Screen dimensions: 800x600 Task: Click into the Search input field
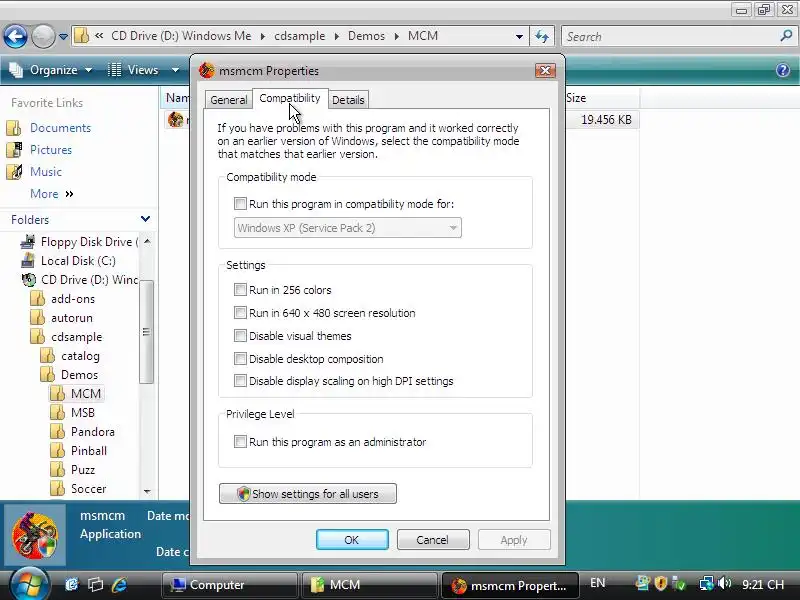click(x=671, y=36)
